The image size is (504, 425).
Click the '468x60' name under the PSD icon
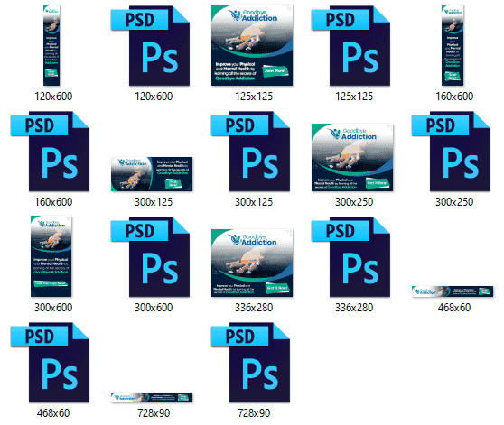coord(53,413)
